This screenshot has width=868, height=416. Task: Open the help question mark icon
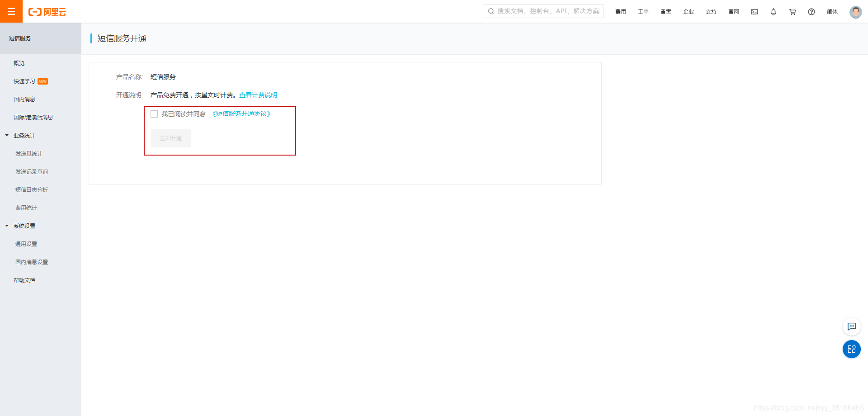[x=811, y=12]
